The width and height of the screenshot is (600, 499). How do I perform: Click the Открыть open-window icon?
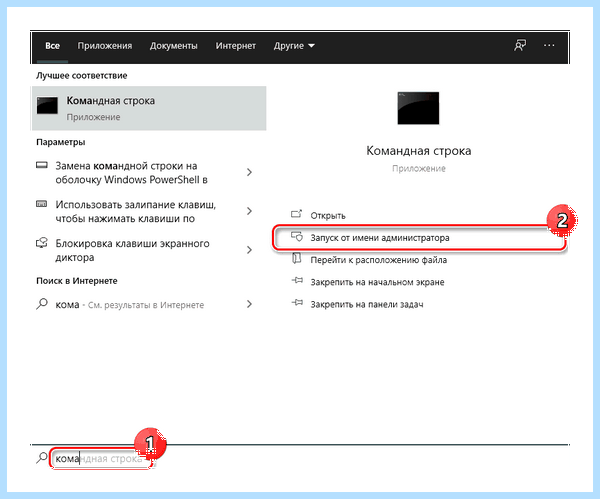[x=297, y=214]
